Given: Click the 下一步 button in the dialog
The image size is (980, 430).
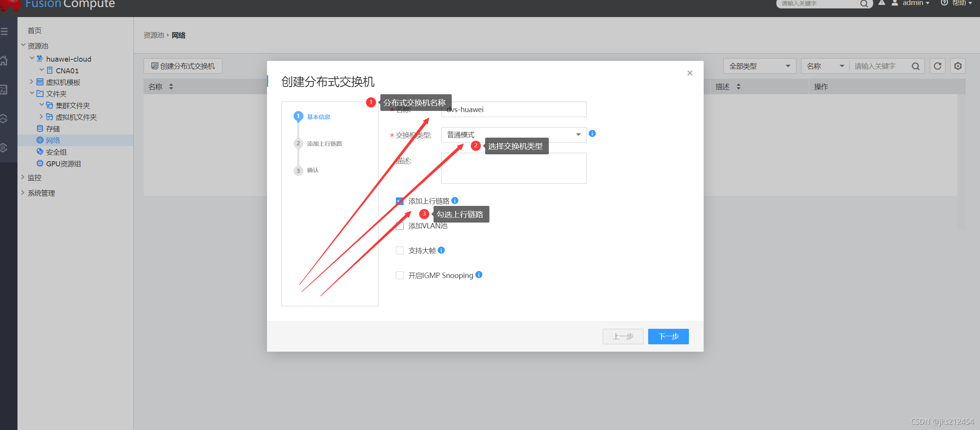Looking at the screenshot, I should (668, 336).
